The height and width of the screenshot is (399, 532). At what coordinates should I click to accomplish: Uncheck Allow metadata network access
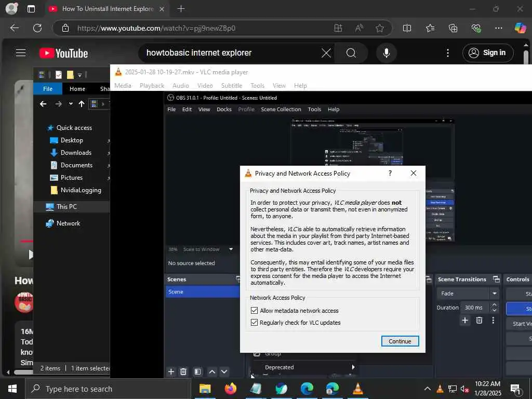[x=254, y=311]
